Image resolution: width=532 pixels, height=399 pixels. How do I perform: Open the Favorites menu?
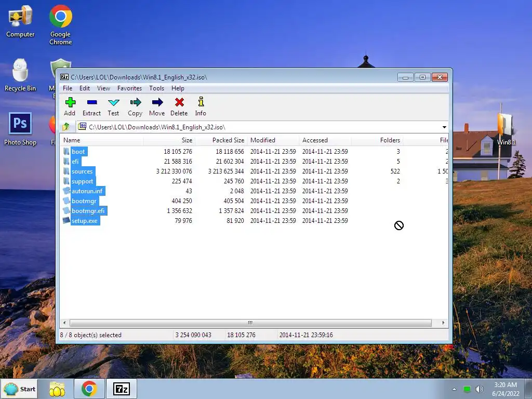(x=129, y=88)
